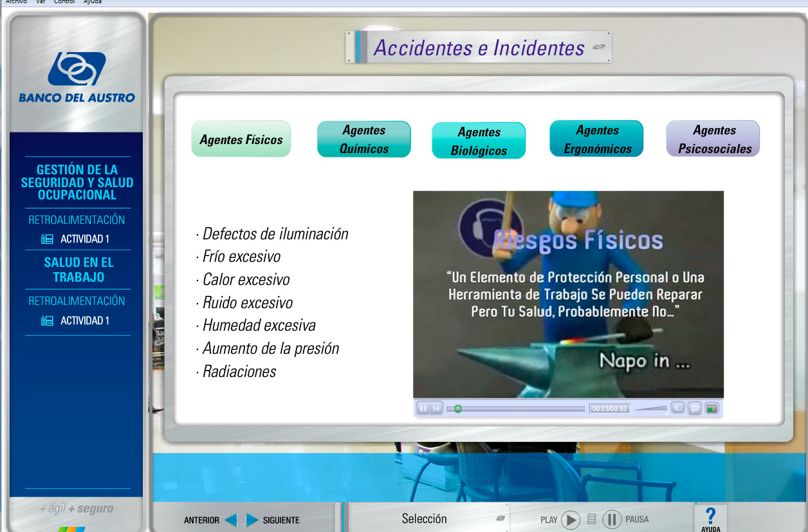808x532 pixels.
Task: Click the Pausa button in bottom bar
Action: point(612,520)
